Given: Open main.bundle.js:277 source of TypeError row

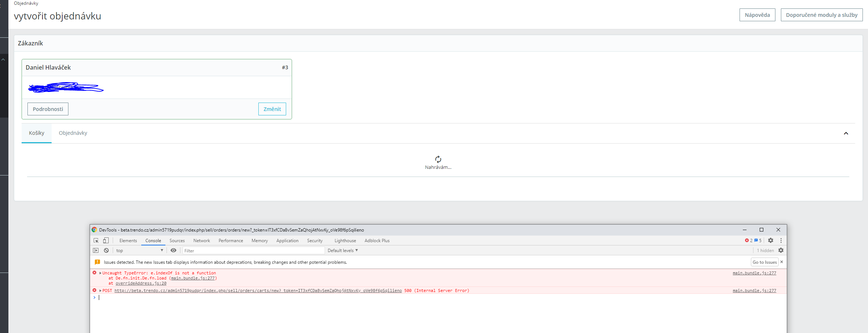Looking at the screenshot, I should tap(754, 273).
